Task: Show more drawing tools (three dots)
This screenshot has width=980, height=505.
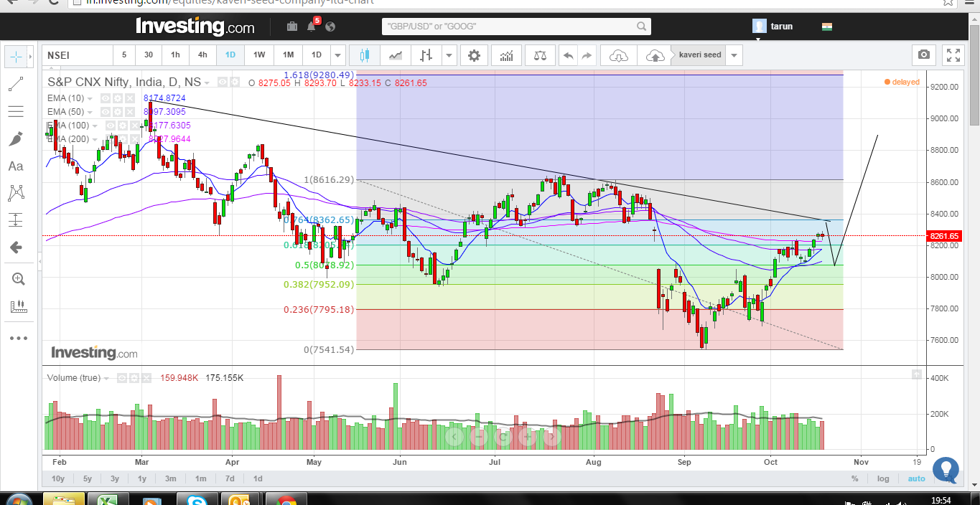Action: click(x=19, y=338)
